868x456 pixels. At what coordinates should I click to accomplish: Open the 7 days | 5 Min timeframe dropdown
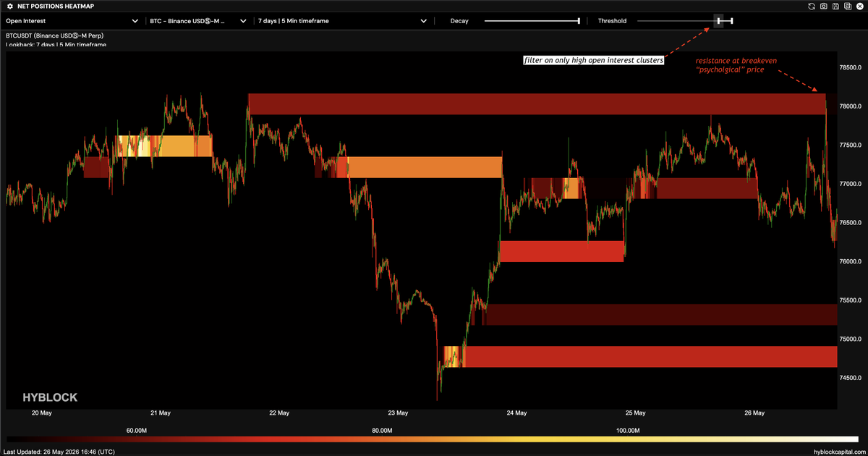342,21
